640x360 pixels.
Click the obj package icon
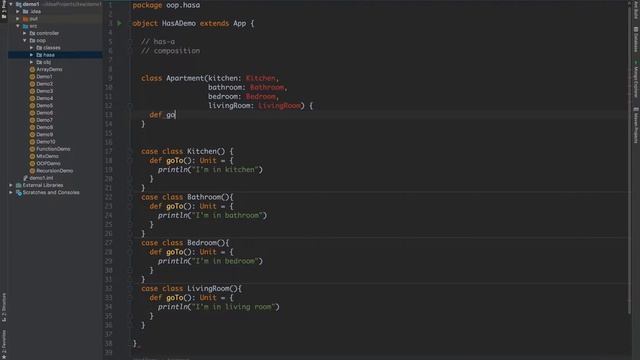(39, 62)
